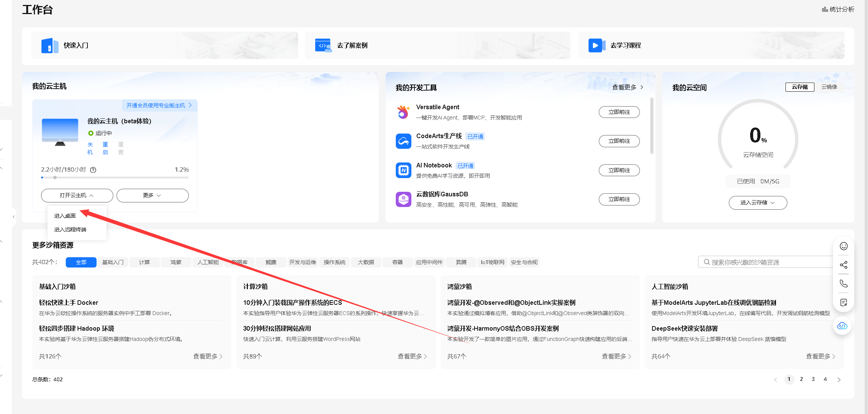Collapse the 打开云主机 dropdown
Image resolution: width=868 pixels, height=414 pixels.
point(76,195)
